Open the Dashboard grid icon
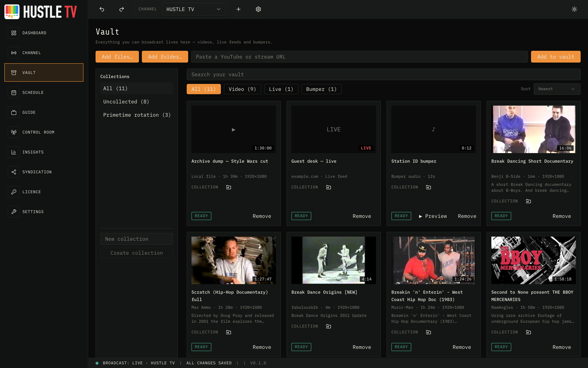Viewport: 588px width, 368px height. tap(14, 33)
